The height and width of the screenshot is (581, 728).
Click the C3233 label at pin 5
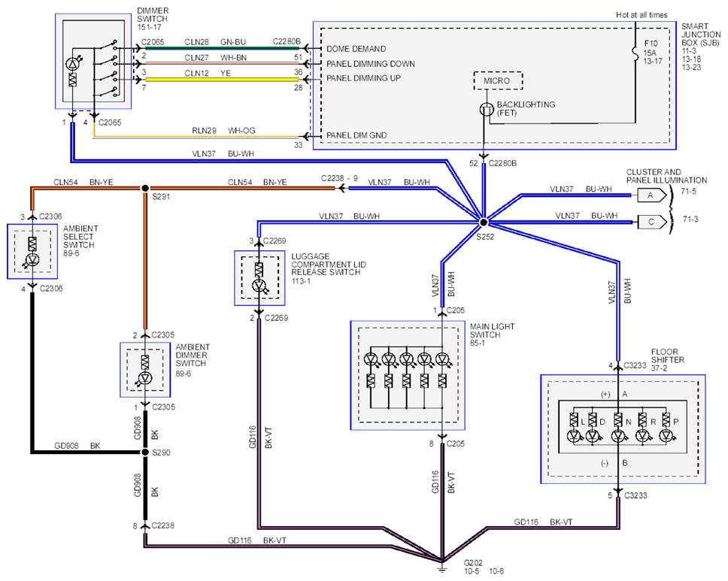[x=635, y=495]
